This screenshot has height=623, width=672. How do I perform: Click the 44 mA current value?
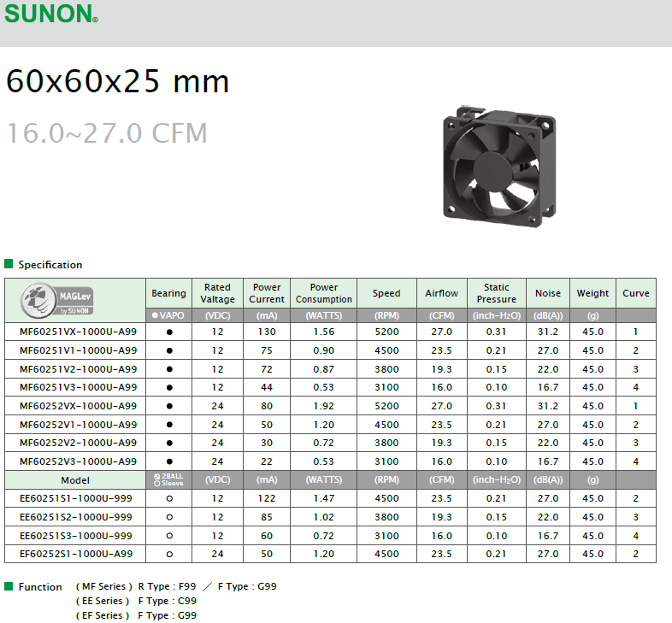267,387
